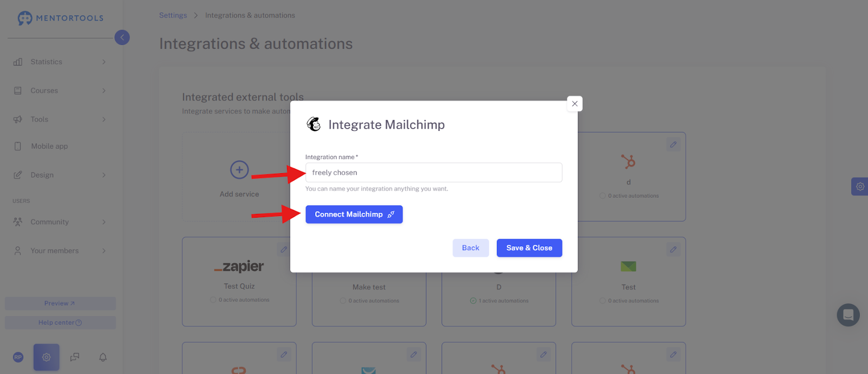Expand the Design menu chevron
Viewport: 868px width, 374px height.
coord(104,175)
